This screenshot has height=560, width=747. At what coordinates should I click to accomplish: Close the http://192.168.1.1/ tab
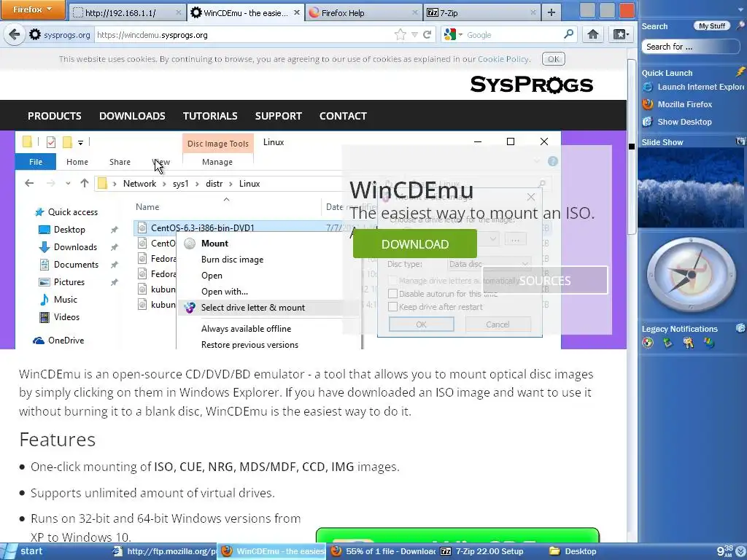[x=179, y=13]
